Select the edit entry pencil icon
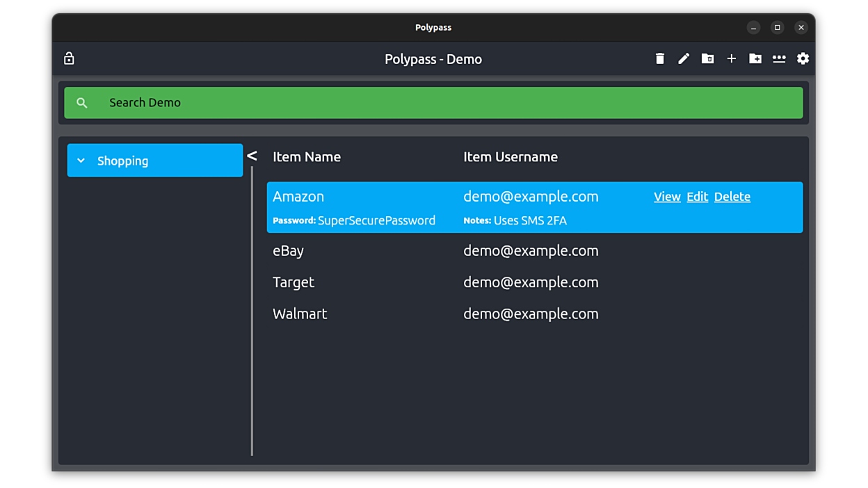The width and height of the screenshot is (868, 488). coord(683,58)
